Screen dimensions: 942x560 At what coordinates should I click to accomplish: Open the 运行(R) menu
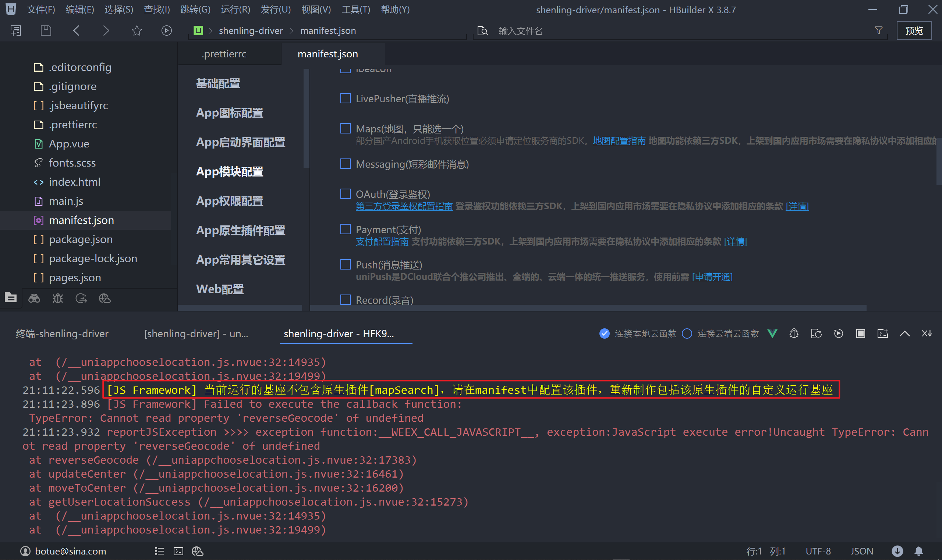(x=235, y=10)
